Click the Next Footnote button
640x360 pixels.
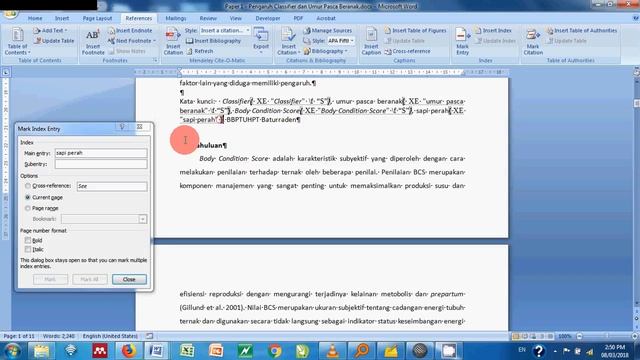[130, 41]
